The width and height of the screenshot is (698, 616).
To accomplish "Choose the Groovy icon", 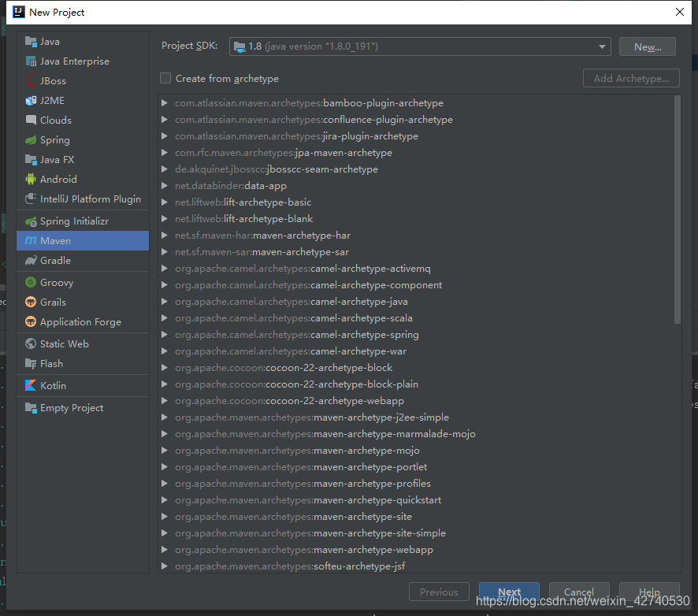I will [31, 282].
